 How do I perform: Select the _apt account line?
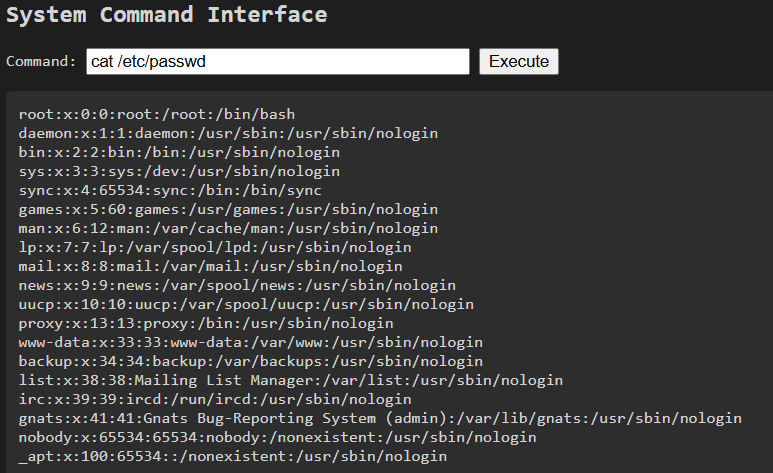point(233,456)
